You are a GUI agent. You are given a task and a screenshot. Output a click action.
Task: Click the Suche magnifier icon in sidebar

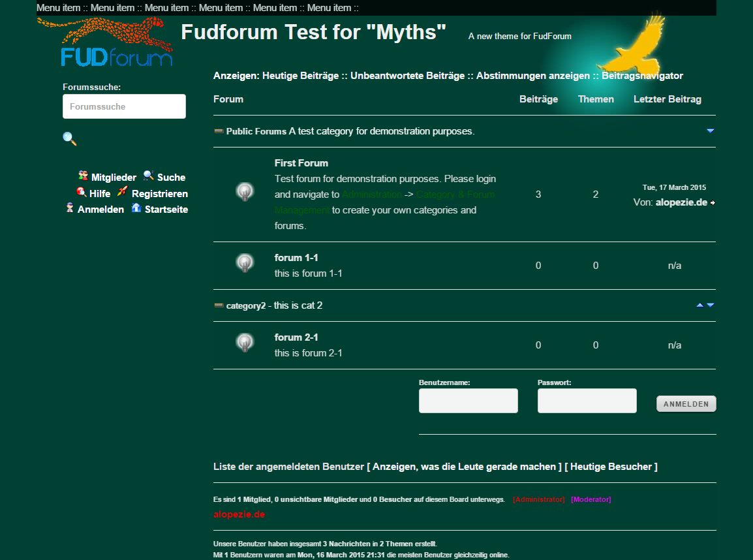[x=148, y=176]
